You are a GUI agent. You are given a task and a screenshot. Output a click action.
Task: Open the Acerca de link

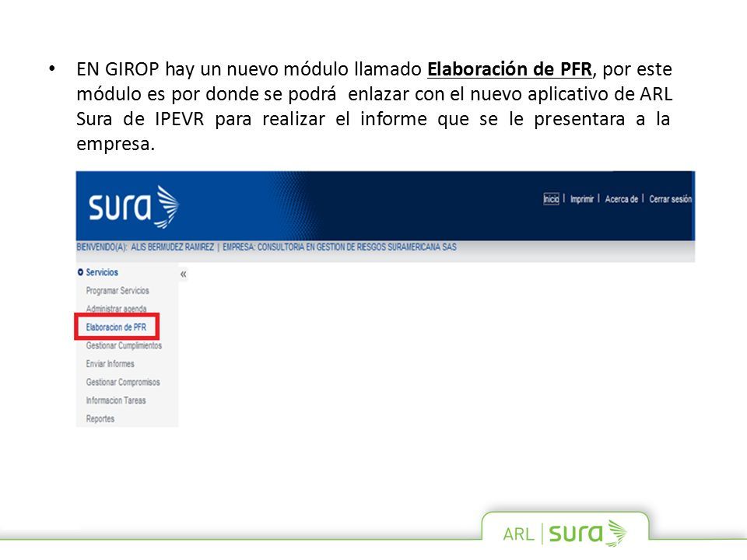621,199
